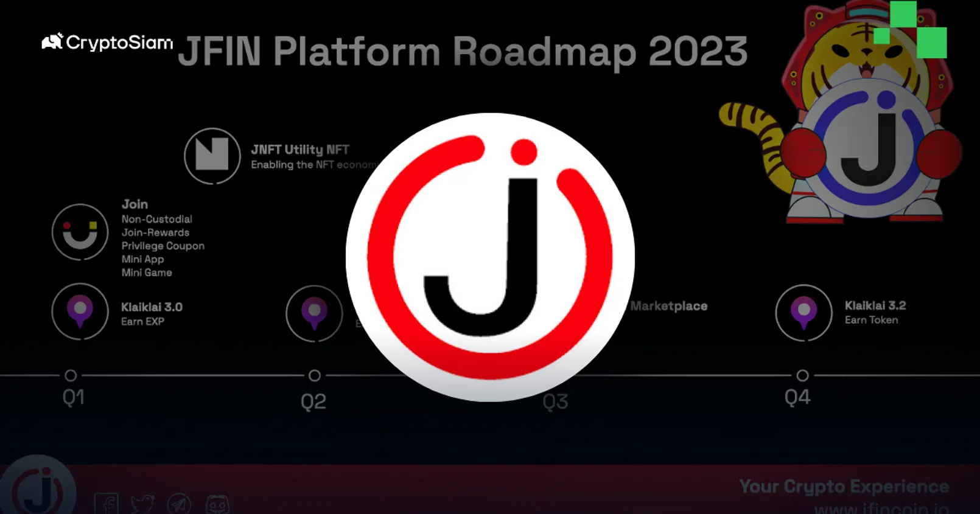This screenshot has width=980, height=514.
Task: Click the 'JFIN Platform Roadmap 2023' heading
Action: 463,52
